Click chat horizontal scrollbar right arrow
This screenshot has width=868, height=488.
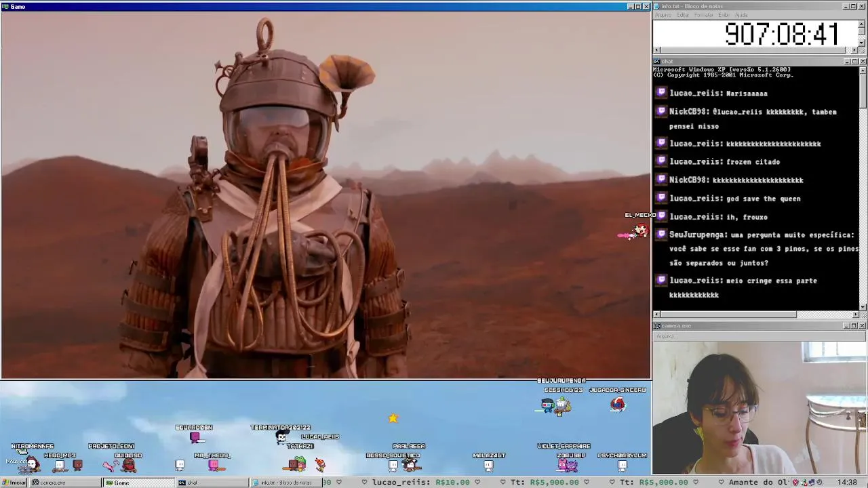[x=854, y=314]
